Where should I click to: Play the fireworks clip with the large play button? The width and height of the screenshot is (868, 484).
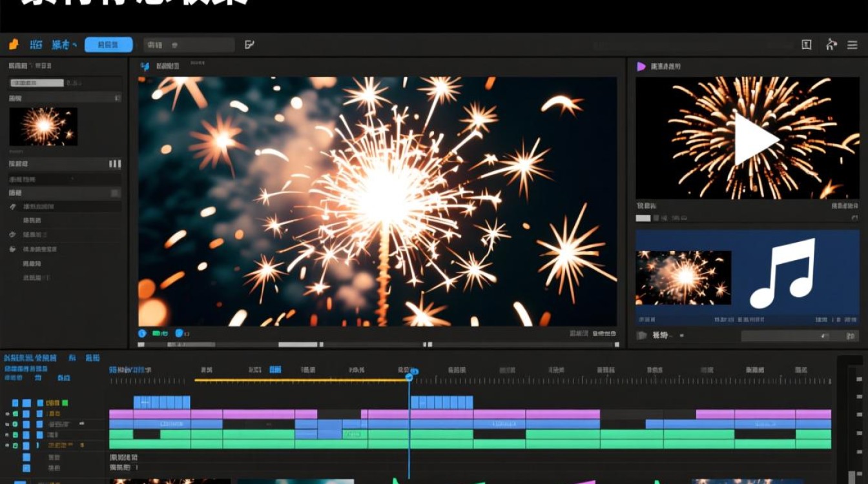(x=756, y=139)
